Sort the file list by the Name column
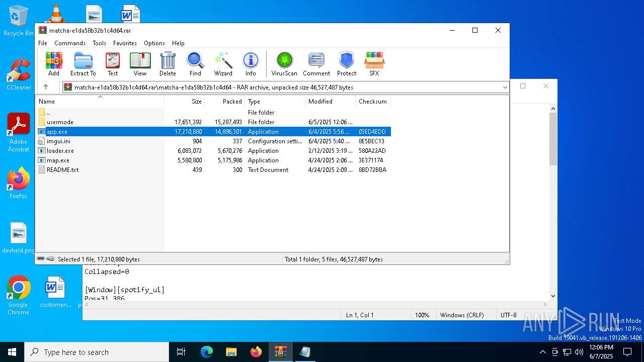This screenshot has width=644, height=362. tap(100, 102)
